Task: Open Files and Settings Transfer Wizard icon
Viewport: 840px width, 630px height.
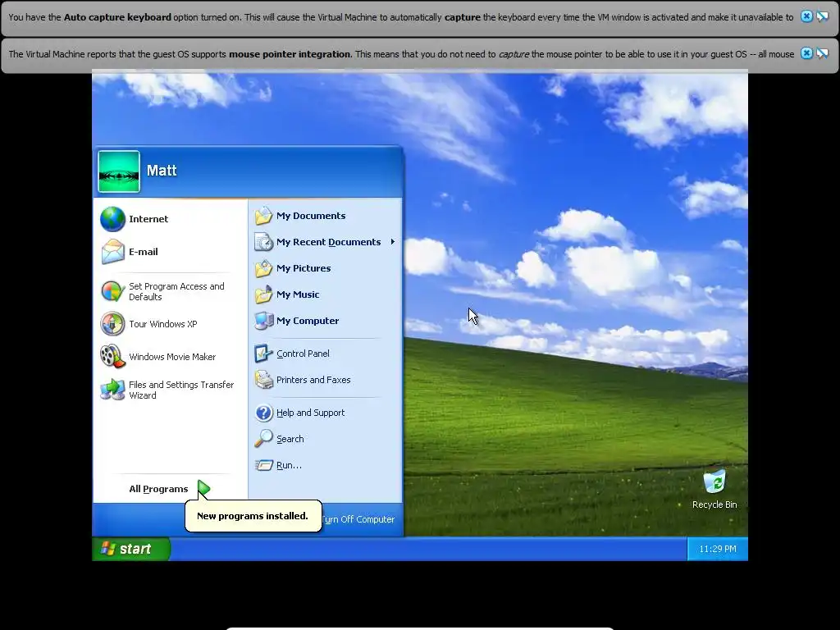Action: tap(112, 390)
